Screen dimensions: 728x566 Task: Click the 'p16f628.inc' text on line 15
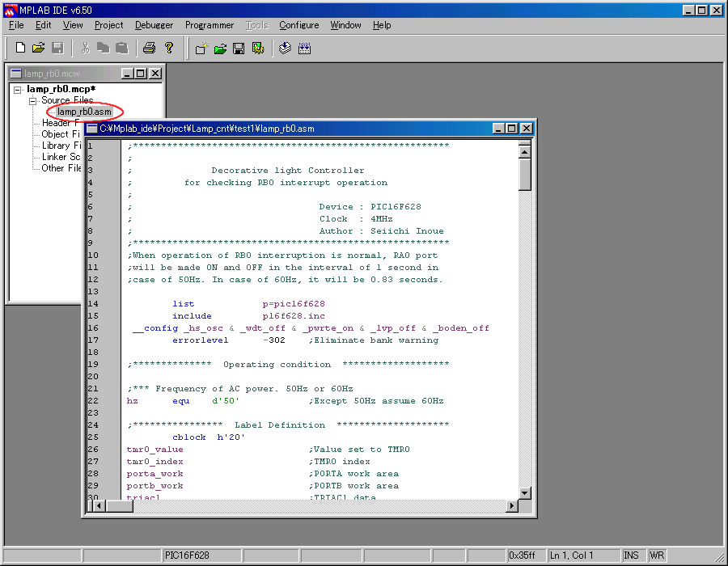(x=294, y=316)
